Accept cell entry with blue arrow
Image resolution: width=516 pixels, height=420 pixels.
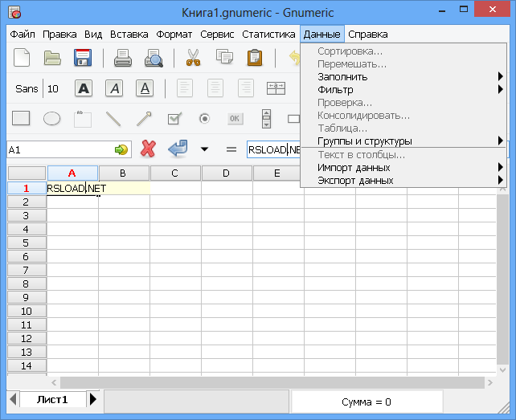tap(178, 149)
